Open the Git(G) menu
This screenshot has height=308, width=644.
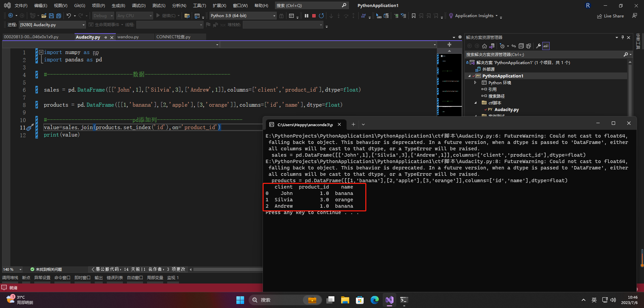click(x=80, y=6)
